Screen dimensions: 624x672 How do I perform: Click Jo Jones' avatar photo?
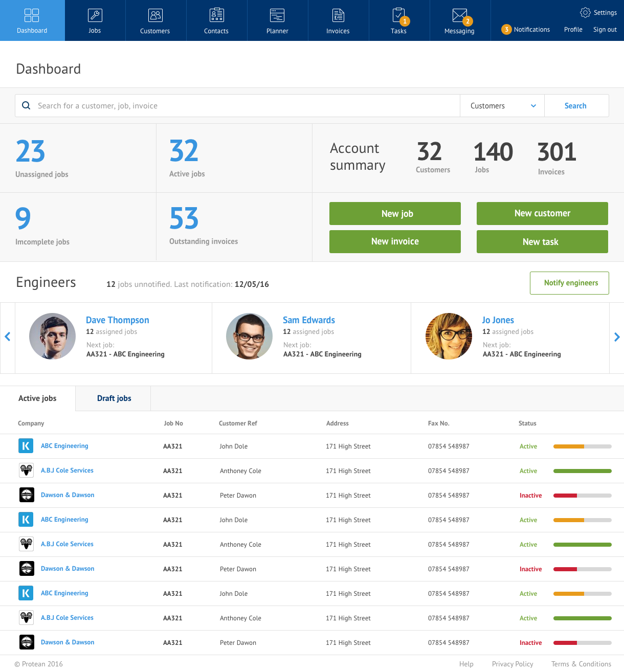click(x=449, y=336)
